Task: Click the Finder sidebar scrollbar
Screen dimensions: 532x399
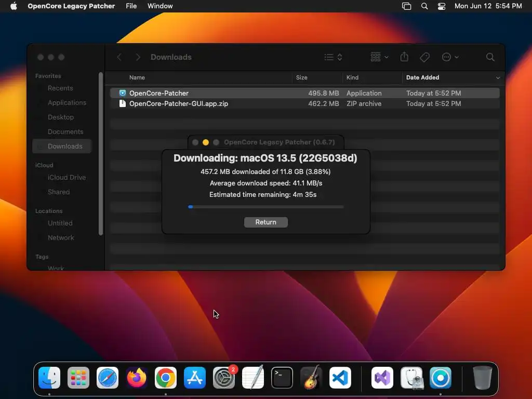Action: click(100, 154)
